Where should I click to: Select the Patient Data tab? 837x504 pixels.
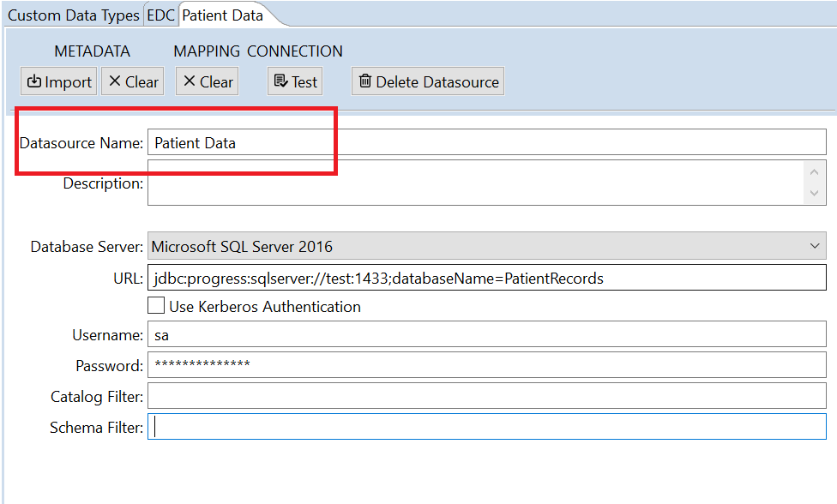(223, 15)
